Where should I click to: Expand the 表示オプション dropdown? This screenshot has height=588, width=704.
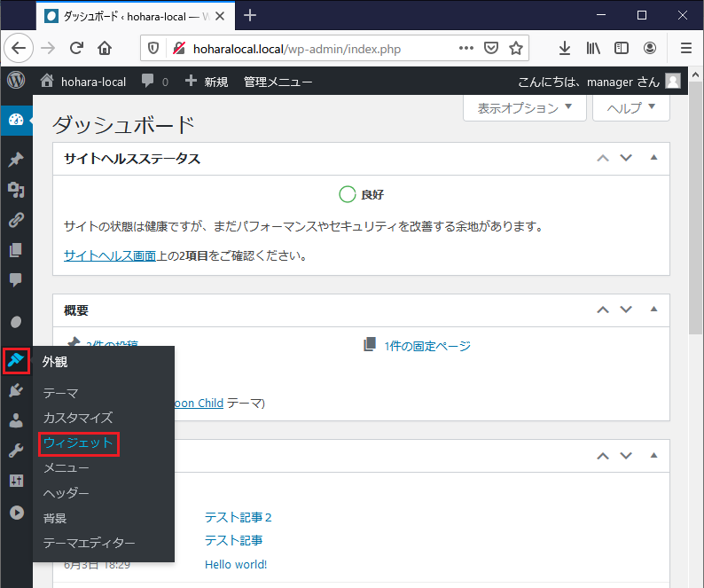coord(525,108)
